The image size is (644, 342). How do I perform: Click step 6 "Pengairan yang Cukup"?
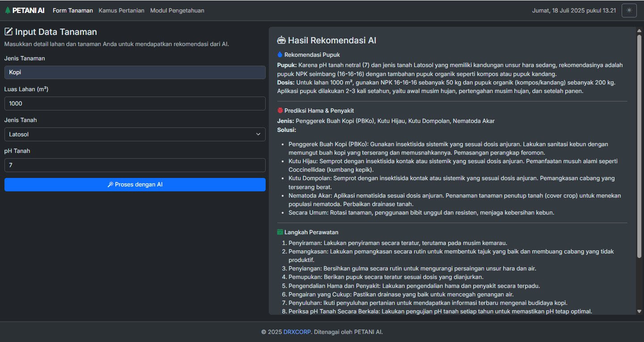tap(401, 294)
